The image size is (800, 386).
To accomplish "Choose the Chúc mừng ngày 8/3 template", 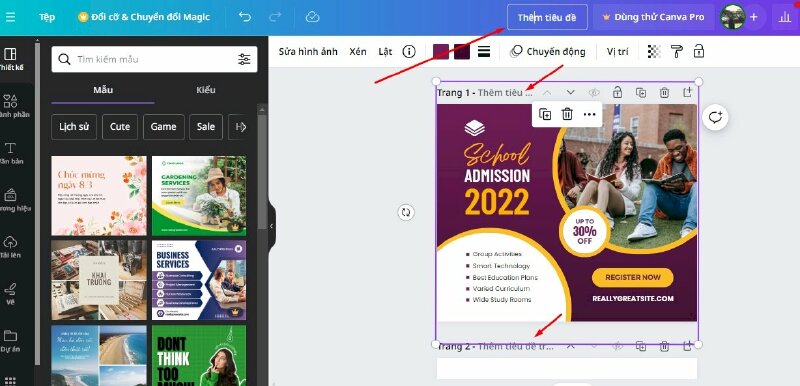I will 99,195.
